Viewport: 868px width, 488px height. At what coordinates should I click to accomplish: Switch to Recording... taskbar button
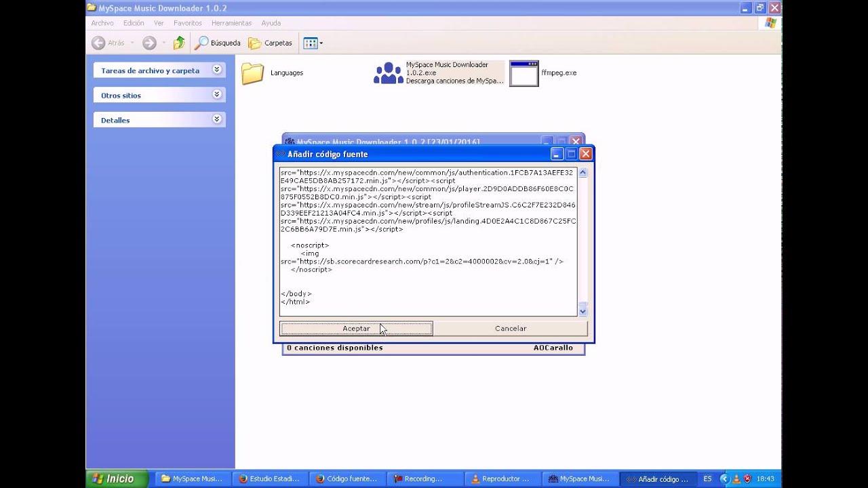click(424, 479)
